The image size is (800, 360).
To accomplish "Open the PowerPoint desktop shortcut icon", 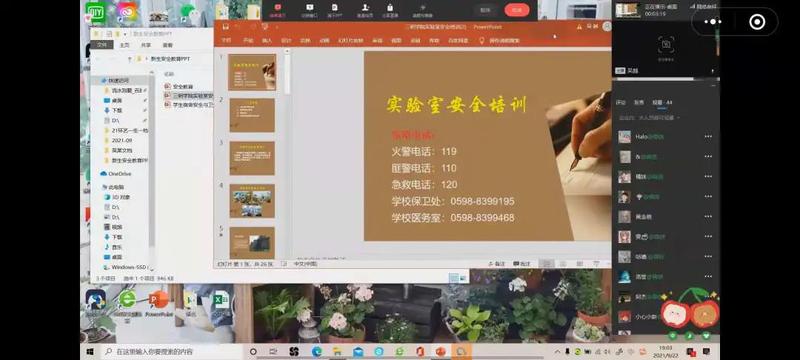I will tap(158, 302).
